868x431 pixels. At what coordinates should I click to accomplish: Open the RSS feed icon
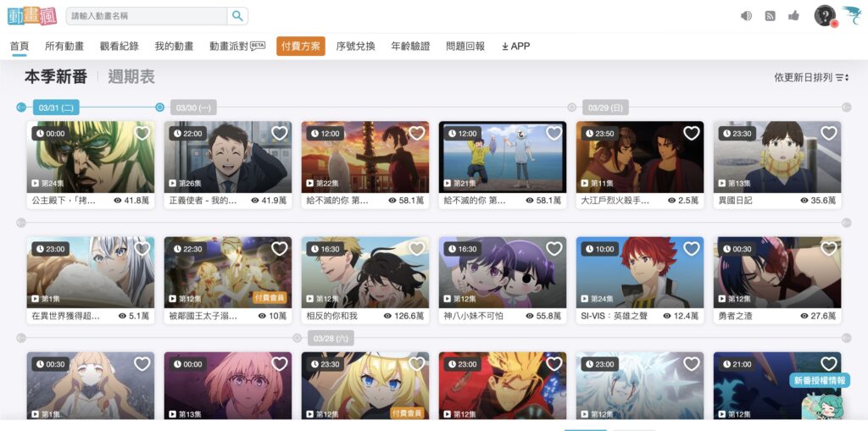click(x=770, y=16)
